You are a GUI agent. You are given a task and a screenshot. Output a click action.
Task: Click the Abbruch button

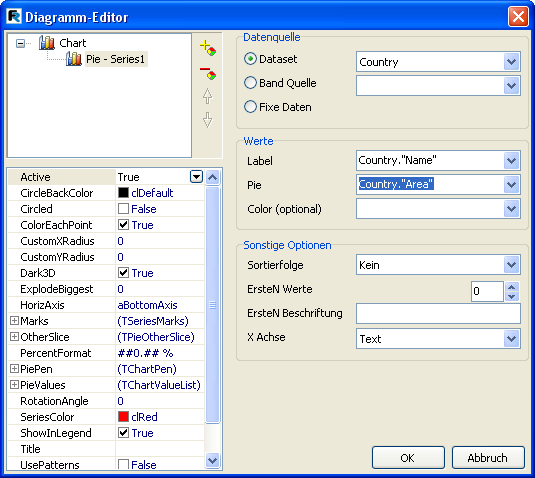(x=488, y=458)
